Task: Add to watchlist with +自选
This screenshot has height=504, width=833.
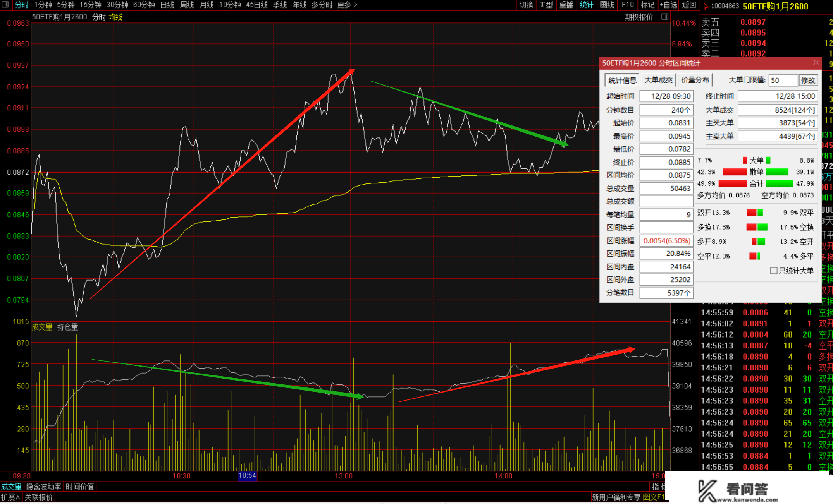Action: tap(668, 5)
